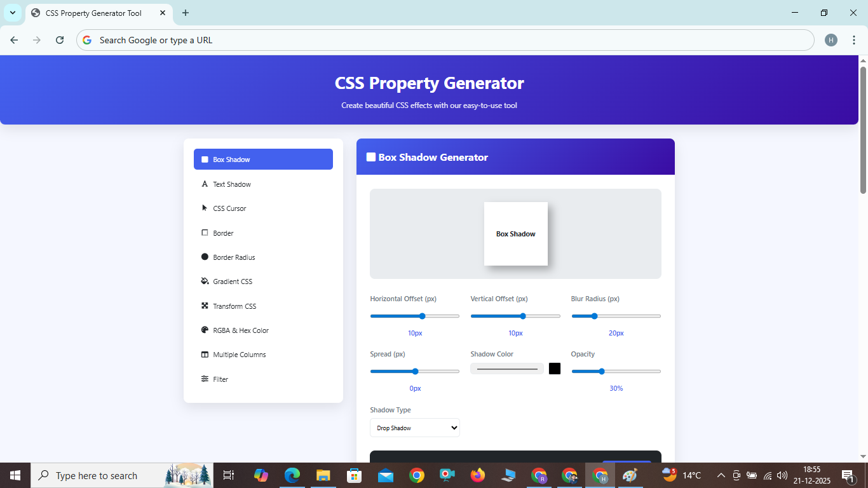The image size is (868, 488).
Task: Open Firefox from the taskbar
Action: [x=478, y=475]
